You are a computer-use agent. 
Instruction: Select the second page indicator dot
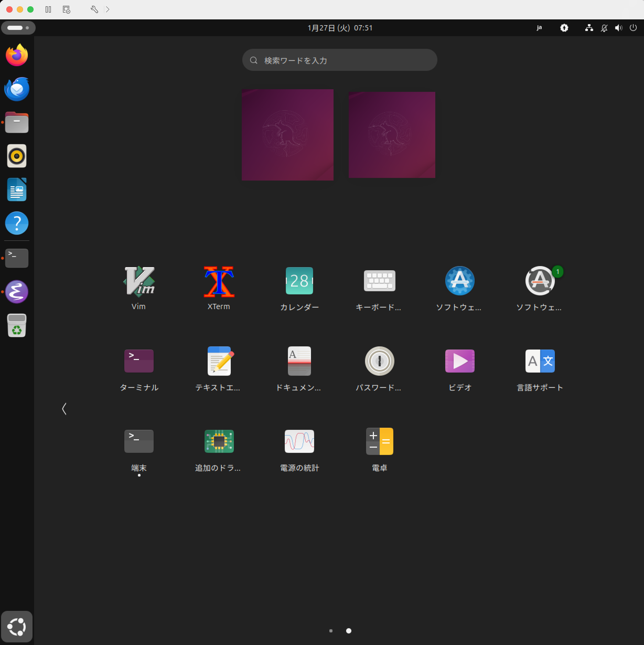point(348,631)
